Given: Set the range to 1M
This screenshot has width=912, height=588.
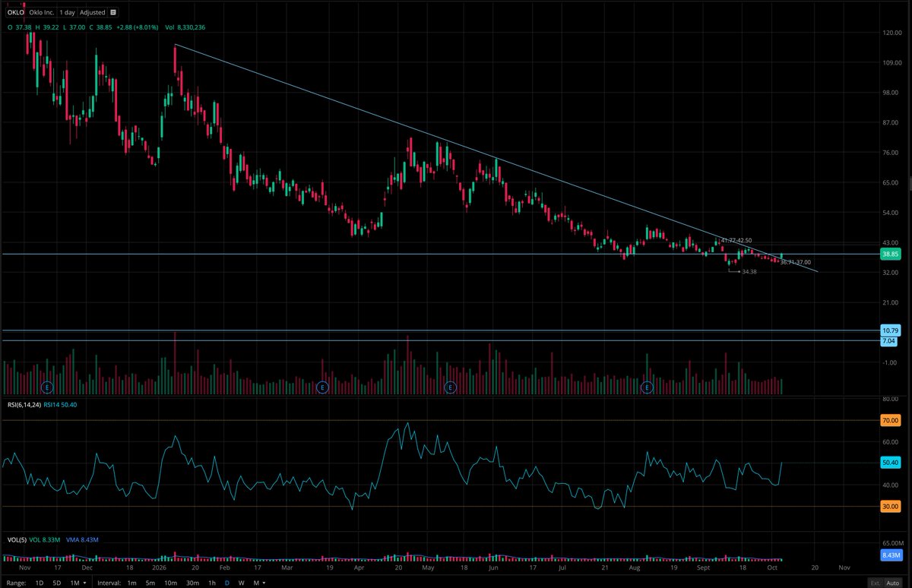Looking at the screenshot, I should [x=74, y=583].
